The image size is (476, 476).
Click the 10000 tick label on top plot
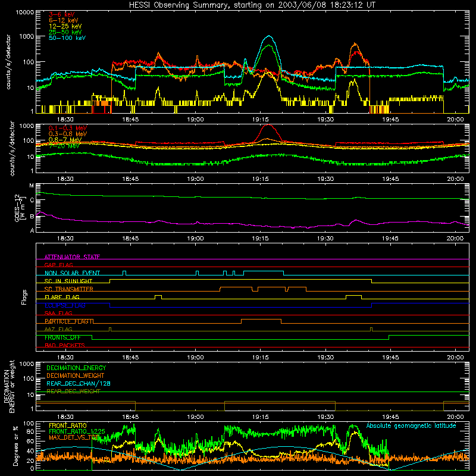[x=25, y=12]
